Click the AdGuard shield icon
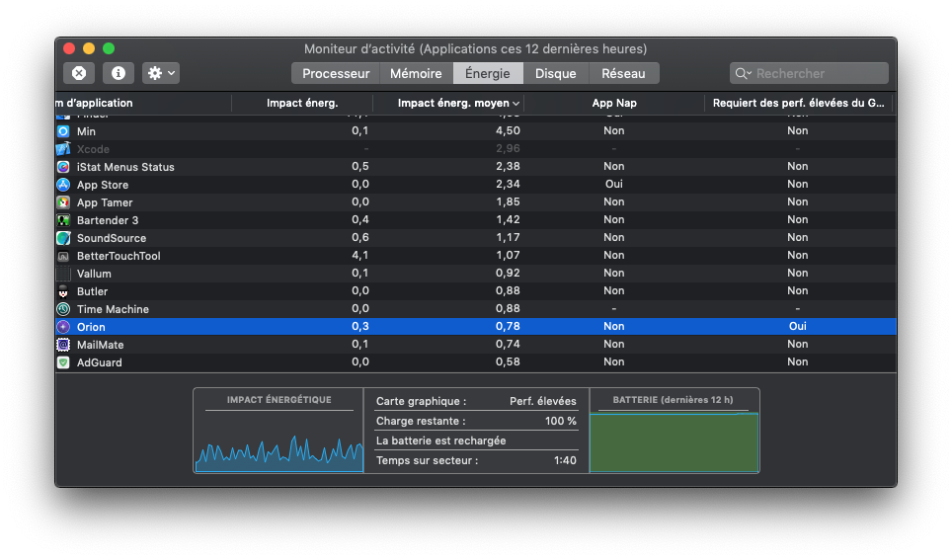 click(63, 362)
